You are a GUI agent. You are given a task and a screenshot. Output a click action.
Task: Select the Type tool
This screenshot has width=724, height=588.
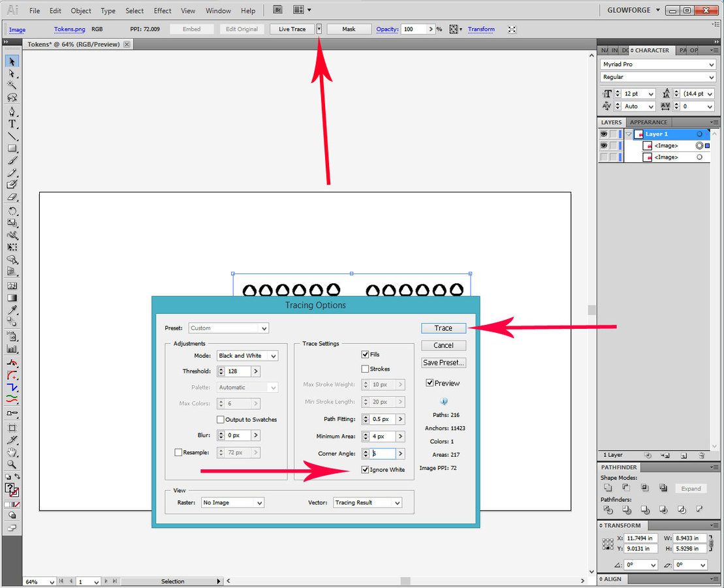[x=12, y=124]
